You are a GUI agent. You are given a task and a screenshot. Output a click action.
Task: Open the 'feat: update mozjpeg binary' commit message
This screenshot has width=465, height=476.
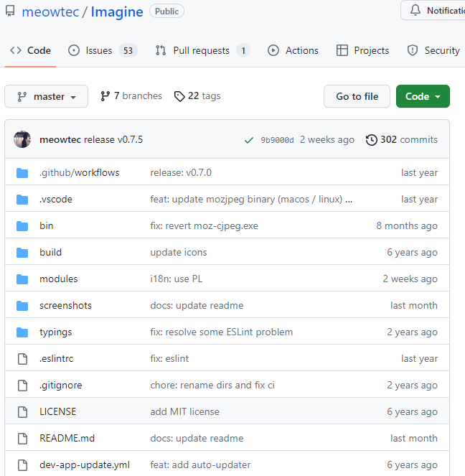pyautogui.click(x=246, y=200)
